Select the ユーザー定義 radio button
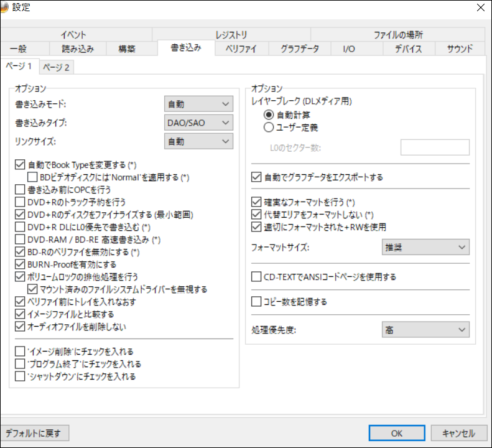Screen dimensions: 492x448 (x=269, y=128)
